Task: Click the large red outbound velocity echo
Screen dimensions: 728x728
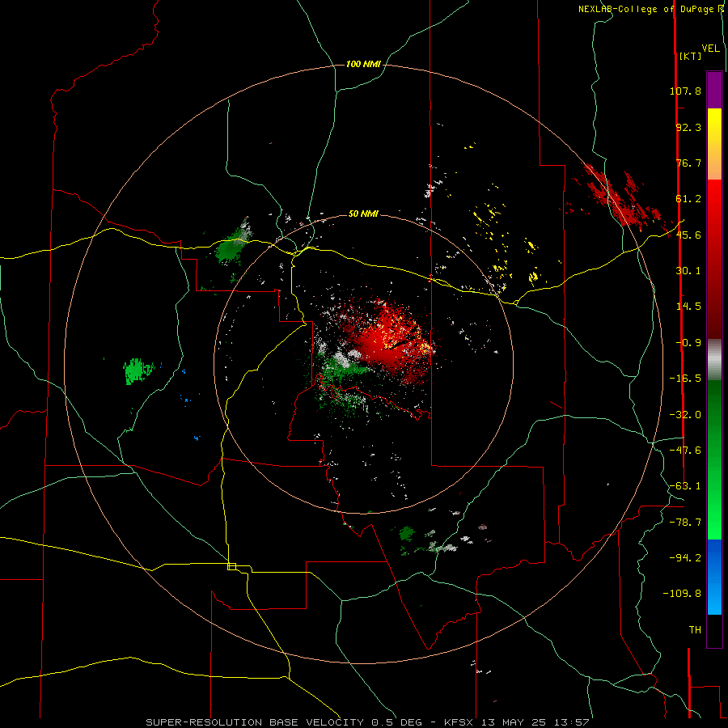Action: pos(387,344)
